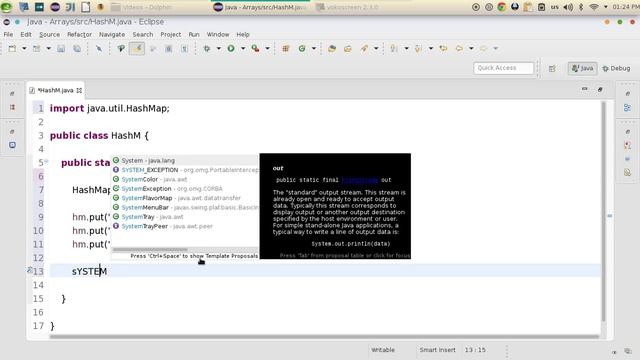640x360 pixels.
Task: Open the vokoscreen taskbar window
Action: pyautogui.click(x=347, y=7)
